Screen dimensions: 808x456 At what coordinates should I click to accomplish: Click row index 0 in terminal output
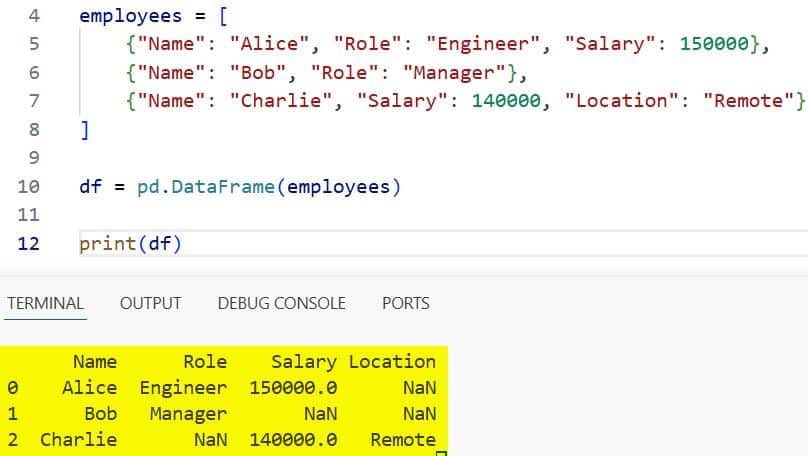point(12,387)
